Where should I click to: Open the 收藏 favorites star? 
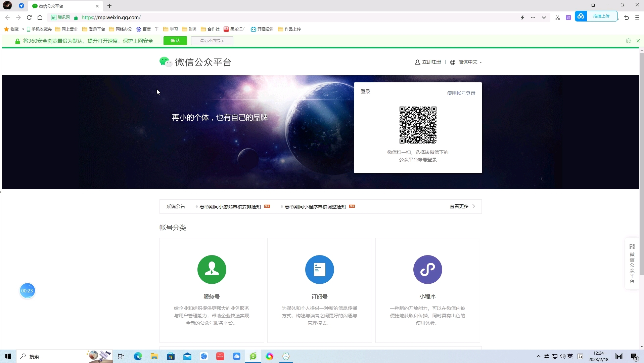11,29
